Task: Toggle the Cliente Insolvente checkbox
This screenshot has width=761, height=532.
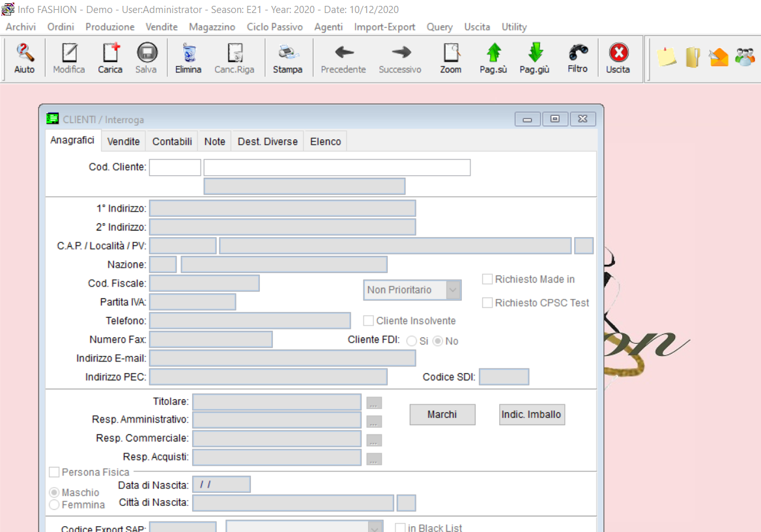Action: pyautogui.click(x=369, y=321)
